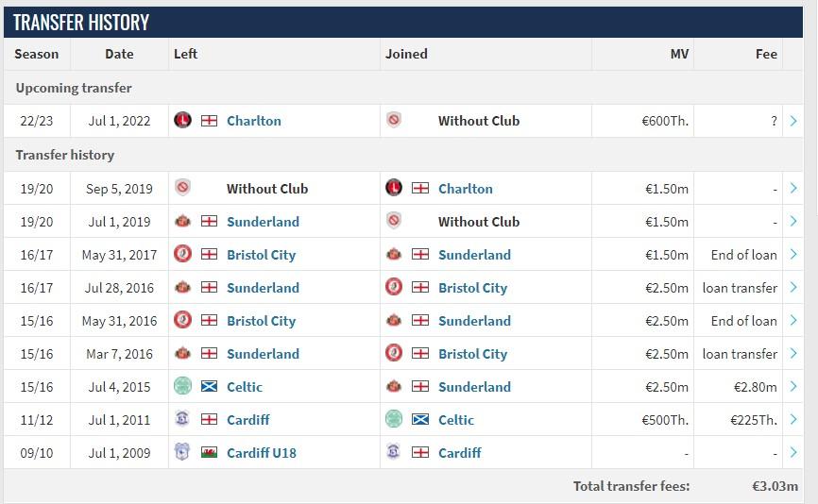The width and height of the screenshot is (818, 504).
Task: Open Cardiff U18 club link
Action: [261, 453]
